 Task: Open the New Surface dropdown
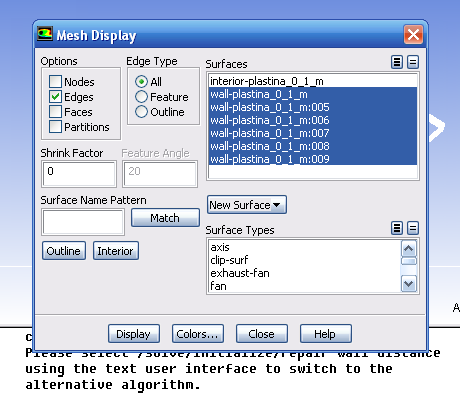247,205
